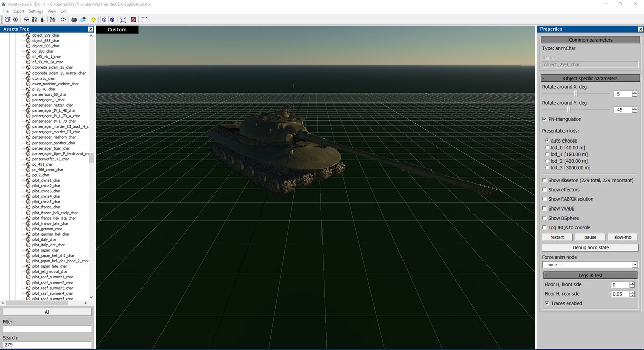The height and width of the screenshot is (350, 644).
Task: Click the footprints toolbar icon
Action: point(34,20)
